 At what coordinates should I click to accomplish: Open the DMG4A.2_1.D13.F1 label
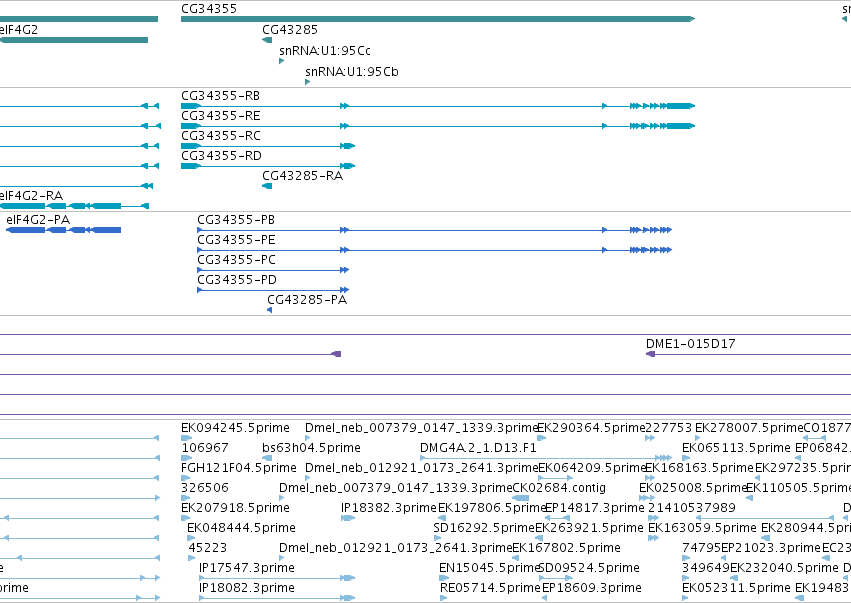pos(478,448)
